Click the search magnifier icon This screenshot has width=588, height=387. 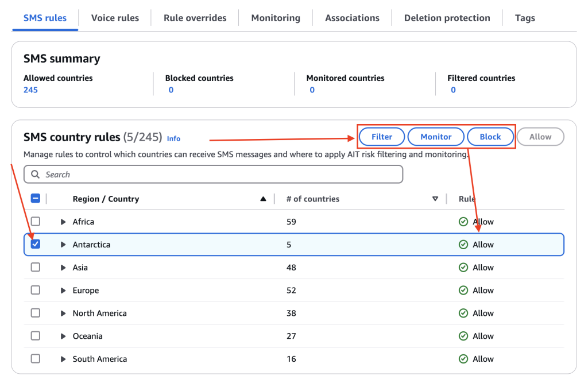36,175
